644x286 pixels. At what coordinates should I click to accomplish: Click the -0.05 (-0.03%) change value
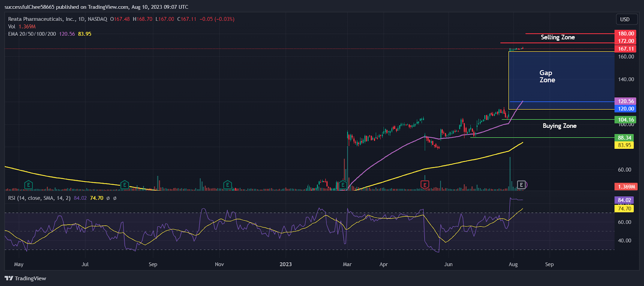click(x=217, y=19)
